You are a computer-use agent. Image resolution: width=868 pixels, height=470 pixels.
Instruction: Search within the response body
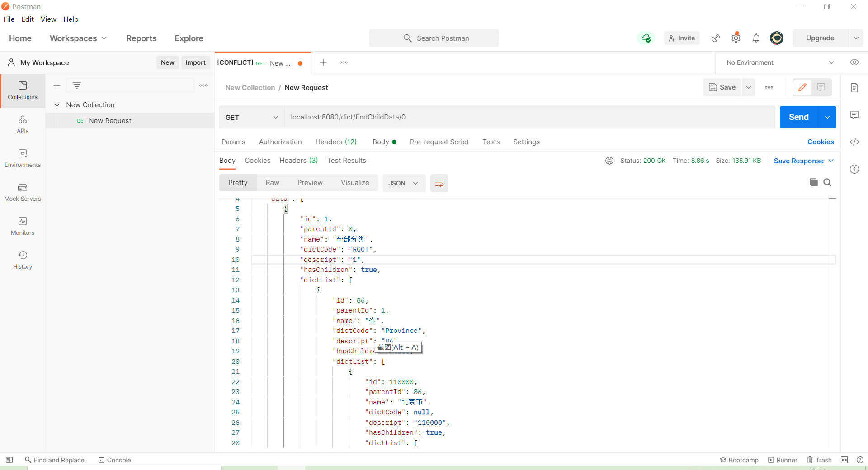(x=827, y=182)
